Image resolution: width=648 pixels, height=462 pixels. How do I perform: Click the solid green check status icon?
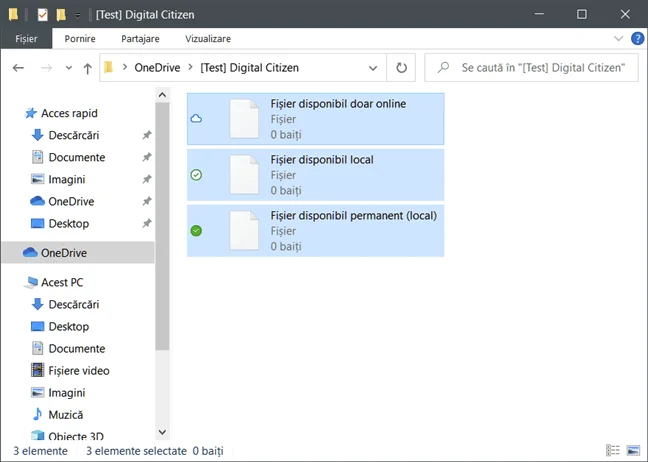click(196, 231)
